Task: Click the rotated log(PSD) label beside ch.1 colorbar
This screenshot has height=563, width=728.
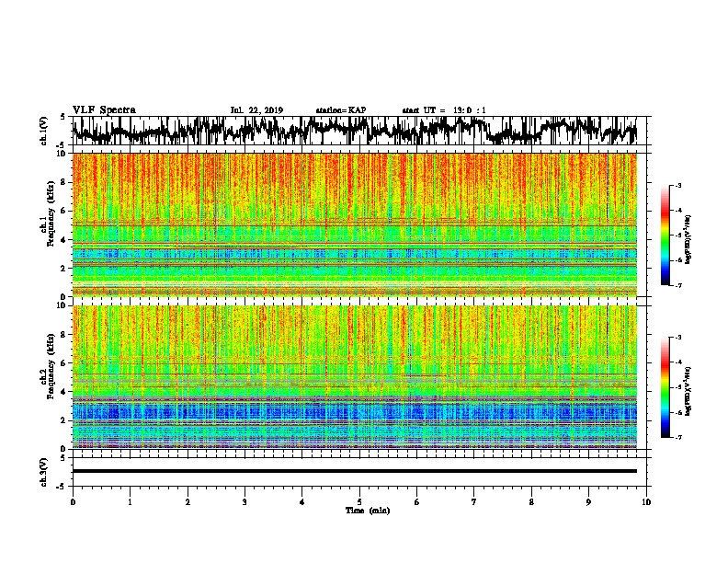Action: (688, 239)
